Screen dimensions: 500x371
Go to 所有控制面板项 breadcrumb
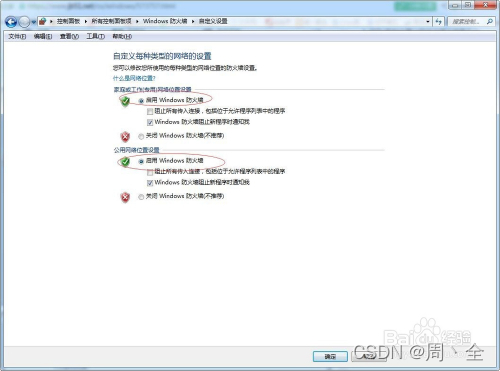click(x=111, y=21)
